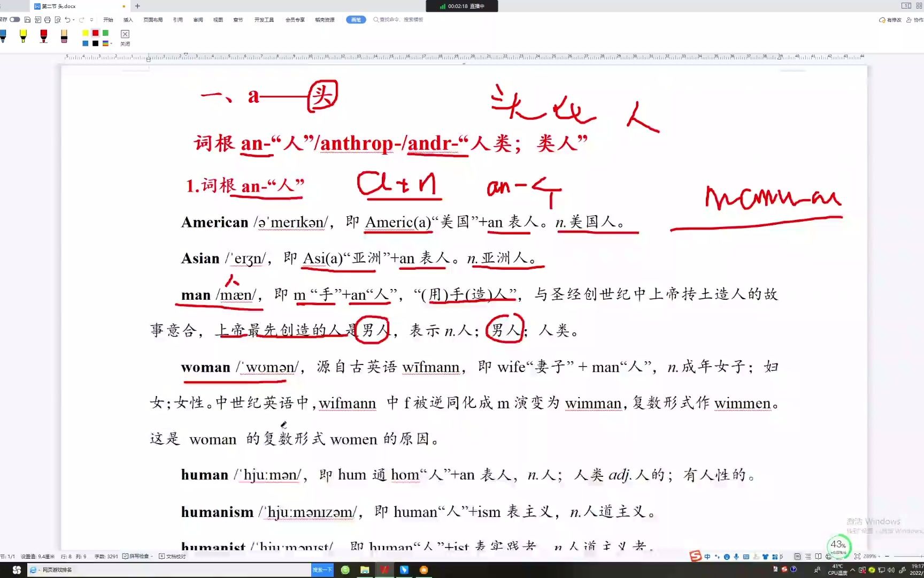This screenshot has width=924, height=578.
Task: Select the red marker pen
Action: pos(44,36)
